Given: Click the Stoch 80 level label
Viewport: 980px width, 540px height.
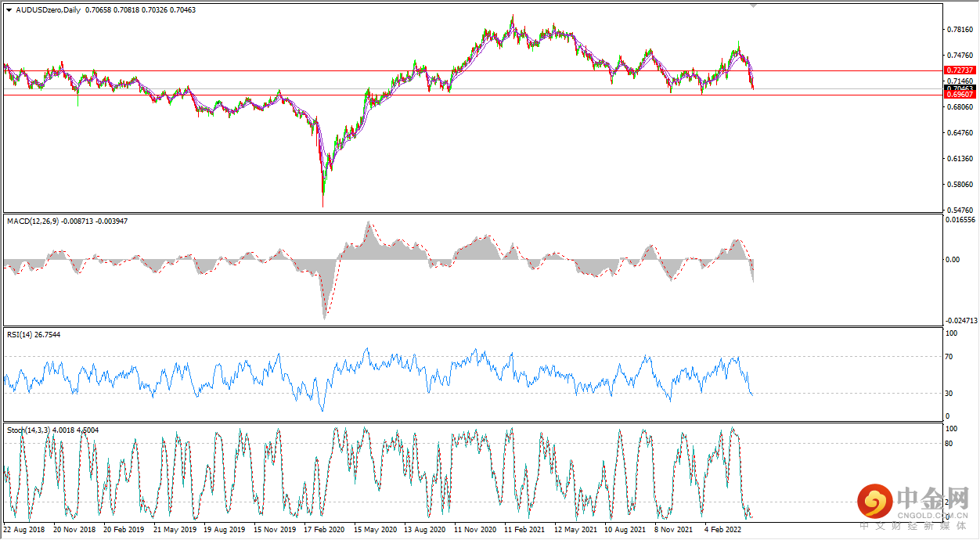Looking at the screenshot, I should pos(950,444).
